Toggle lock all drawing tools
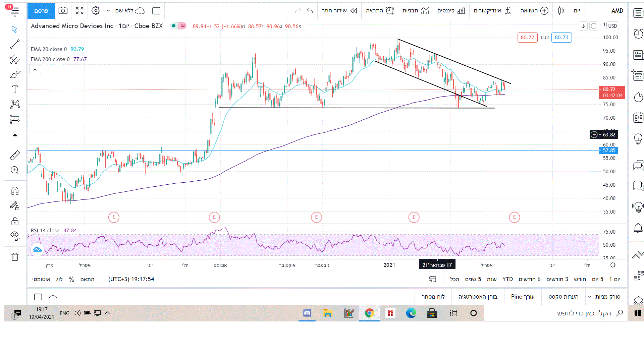This screenshot has width=644, height=362. click(15, 222)
